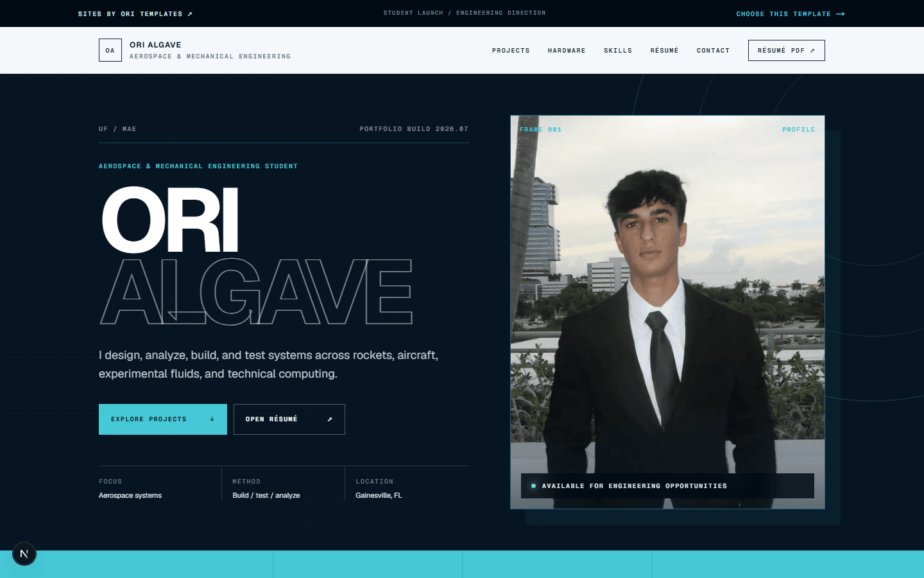Click 'Student Launch / Engineering Direction' text
The image size is (924, 578).
pyautogui.click(x=465, y=13)
